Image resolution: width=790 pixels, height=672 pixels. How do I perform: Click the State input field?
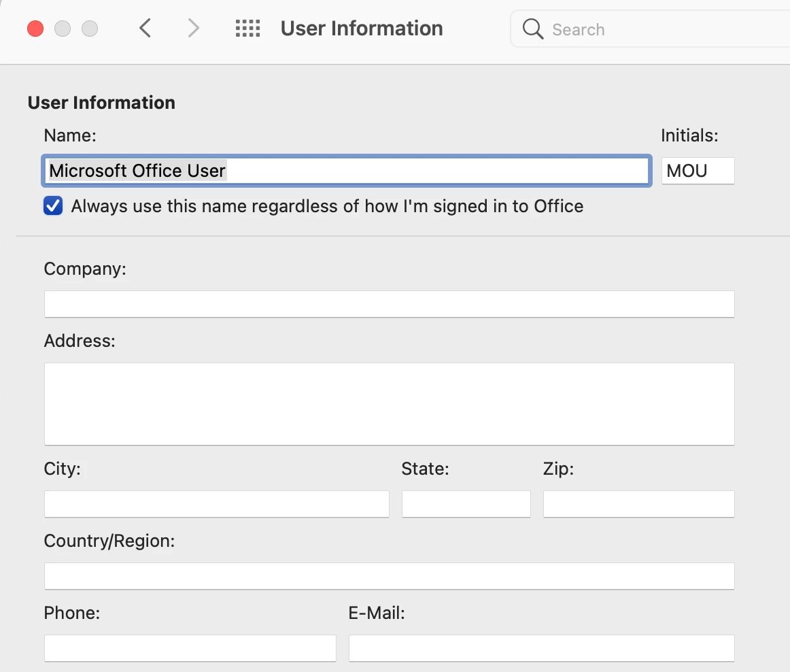point(466,503)
